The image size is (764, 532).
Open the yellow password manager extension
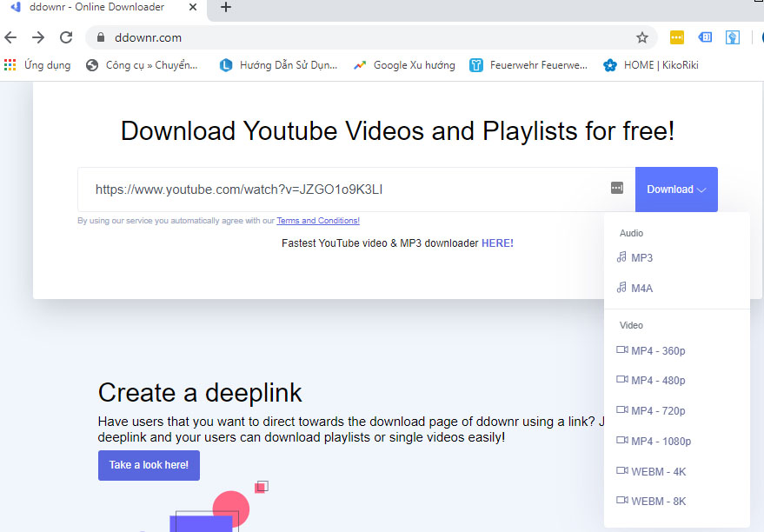(676, 37)
